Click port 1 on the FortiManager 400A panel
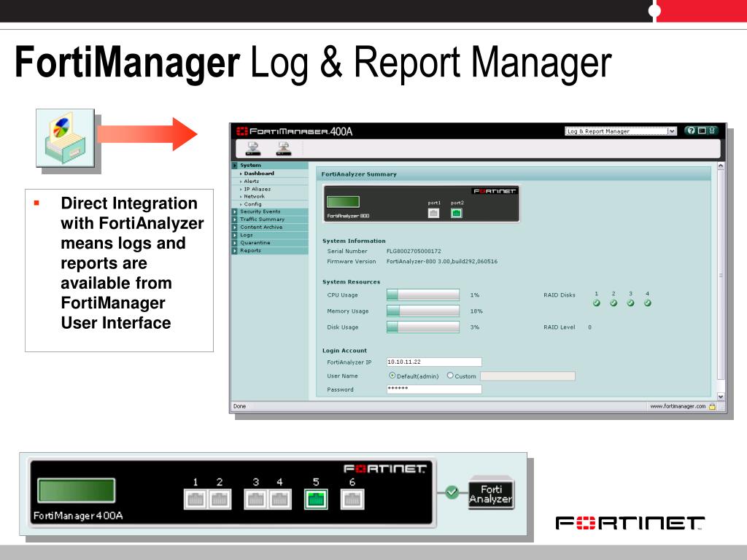 196,499
